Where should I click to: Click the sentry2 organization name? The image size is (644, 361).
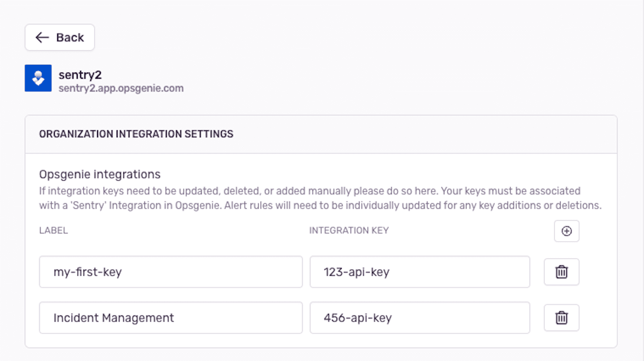point(80,74)
